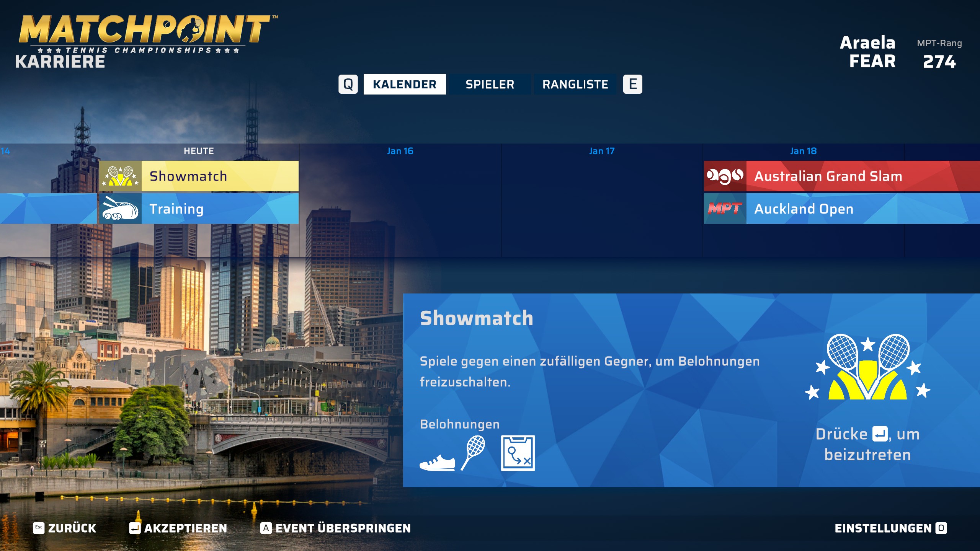This screenshot has height=551, width=980.
Task: Click the Australian Grand Slam logo icon
Action: click(725, 176)
